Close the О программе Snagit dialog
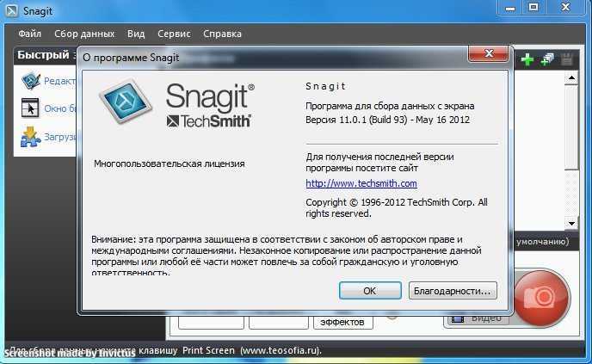The height and width of the screenshot is (364, 592). coord(488,53)
